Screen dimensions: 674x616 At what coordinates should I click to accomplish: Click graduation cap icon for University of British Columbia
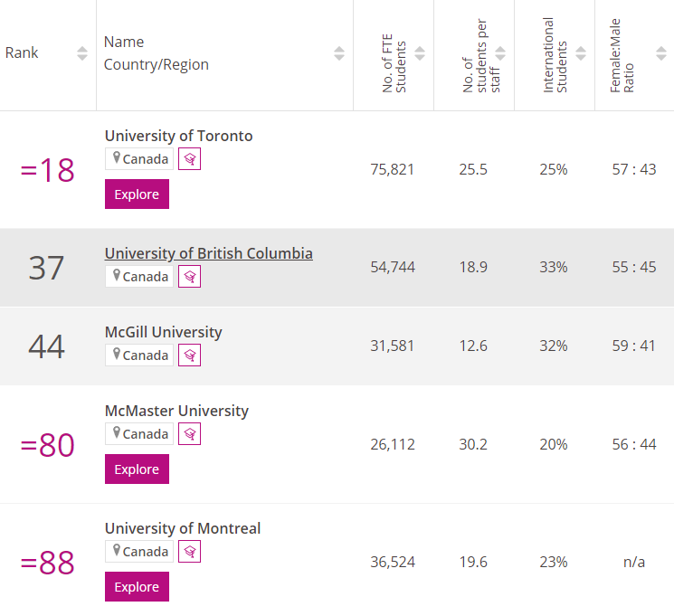click(190, 277)
